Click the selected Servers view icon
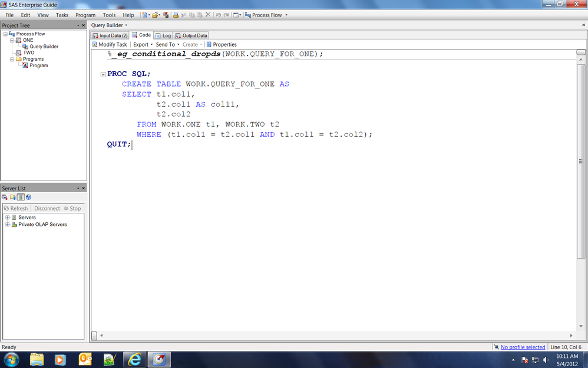The image size is (588, 368). 21,197
